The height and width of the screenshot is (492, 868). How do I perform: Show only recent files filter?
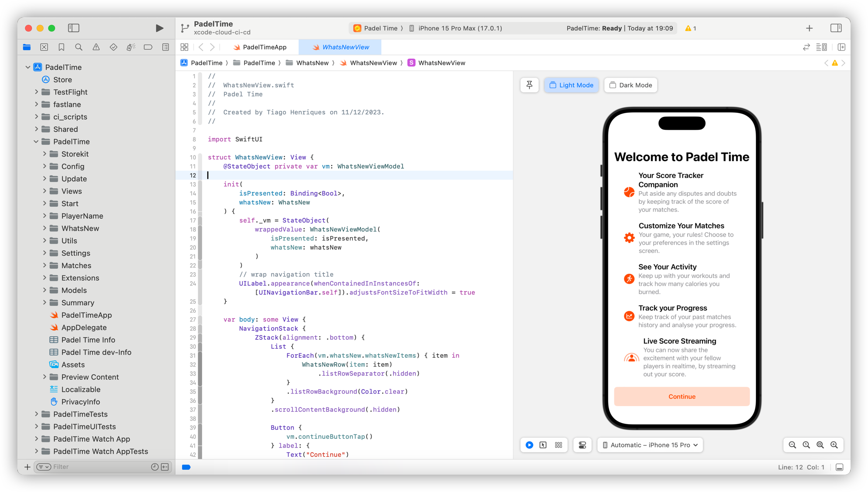[x=155, y=467]
